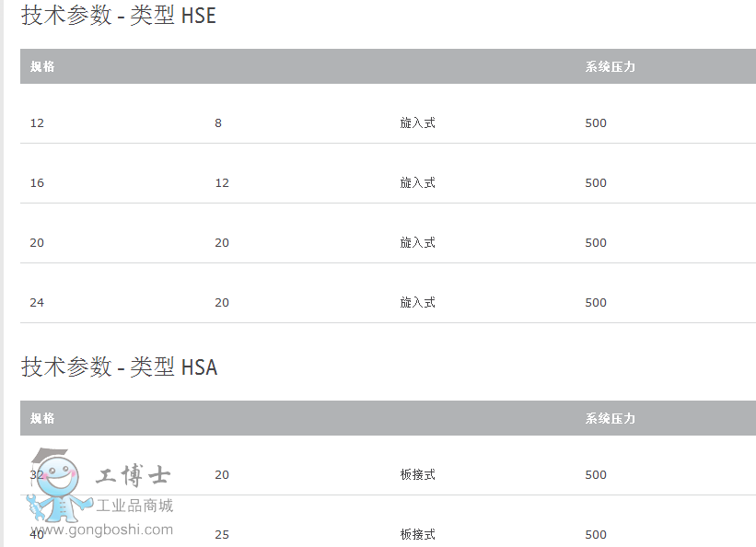Select the 旋入式 cell in spec 24 row
The height and width of the screenshot is (547, 756).
[417, 303]
